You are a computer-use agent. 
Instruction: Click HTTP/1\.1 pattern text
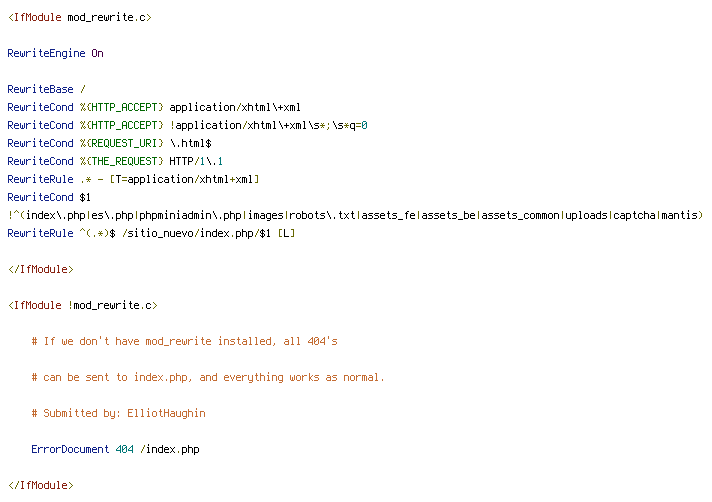coord(196,161)
